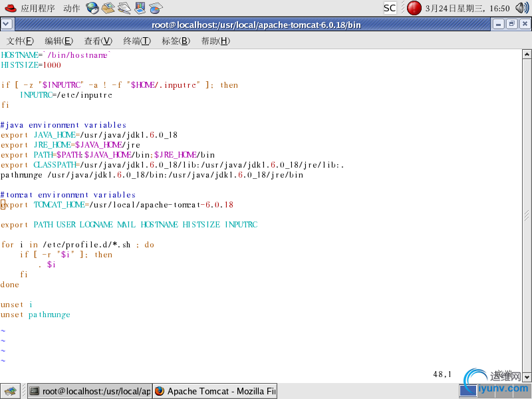Click the 48,1 cursor position indicator
The image size is (532, 399).
pos(442,374)
